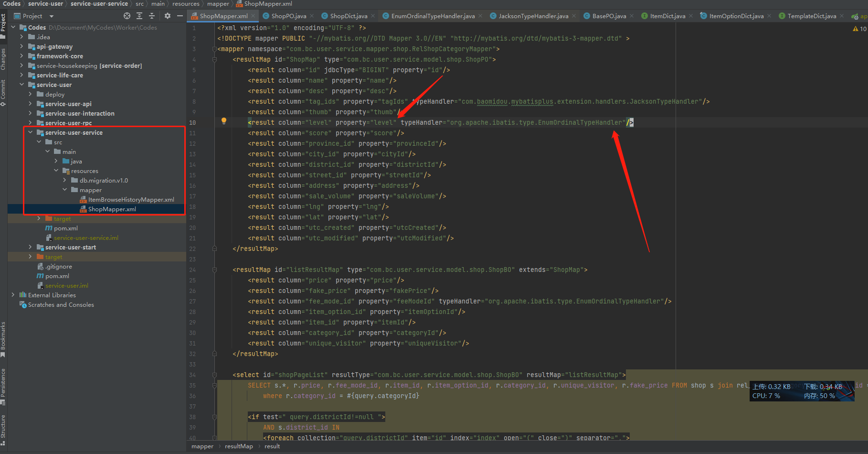The width and height of the screenshot is (868, 454).
Task: Select the service-user-rpc module
Action: point(68,123)
